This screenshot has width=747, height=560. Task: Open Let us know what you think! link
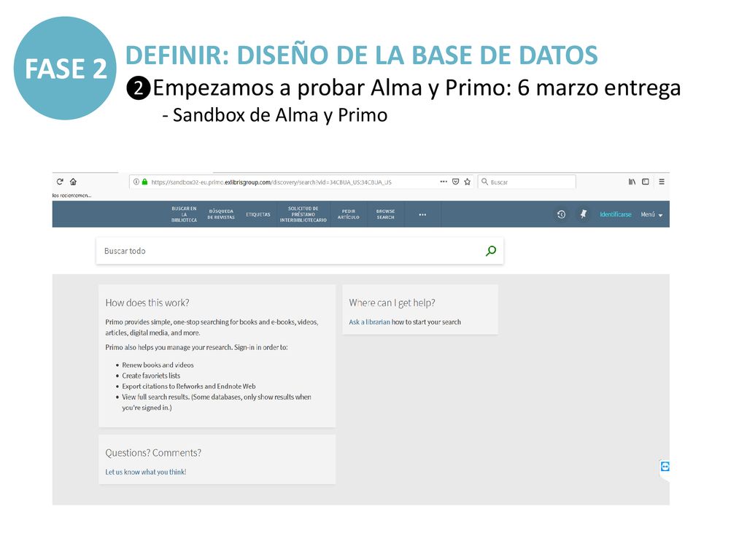pos(146,472)
